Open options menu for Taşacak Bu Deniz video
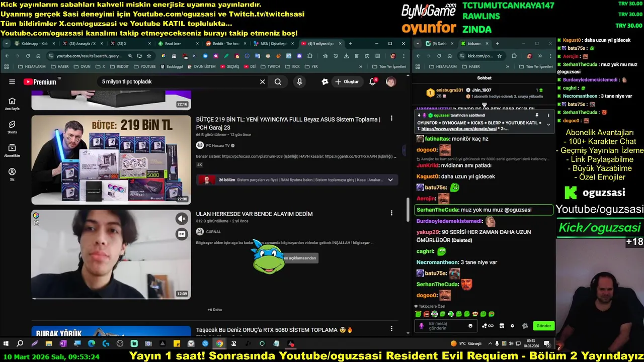 [391, 329]
